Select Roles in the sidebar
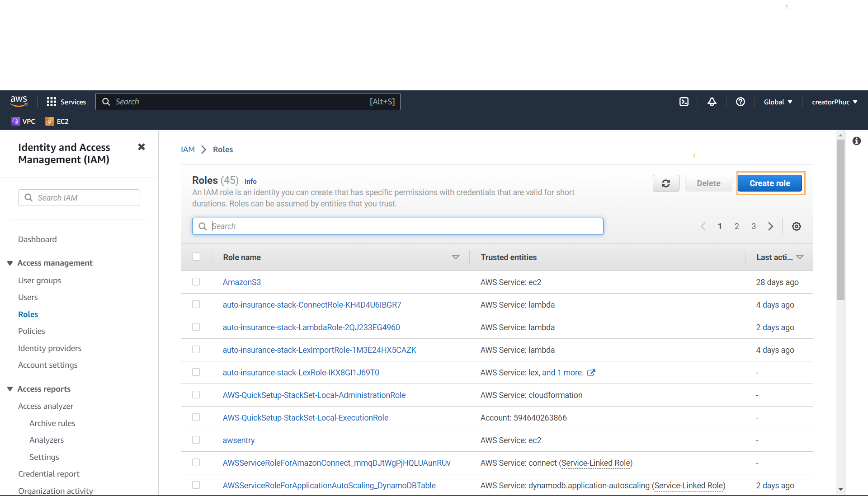 pyautogui.click(x=28, y=314)
